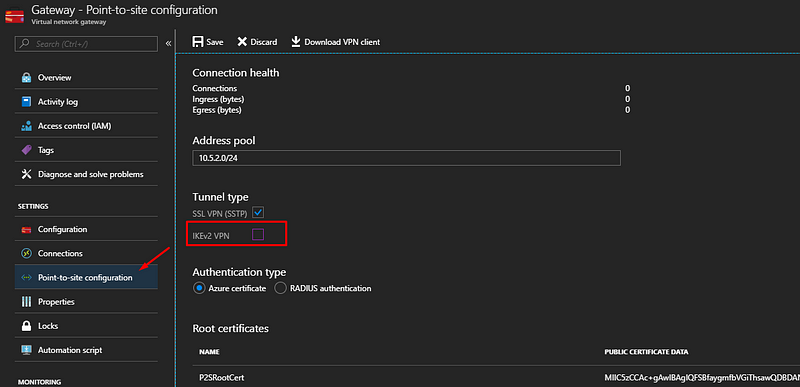Click the Point-to-site configuration icon
Image resolution: width=800 pixels, height=387 pixels.
26,277
